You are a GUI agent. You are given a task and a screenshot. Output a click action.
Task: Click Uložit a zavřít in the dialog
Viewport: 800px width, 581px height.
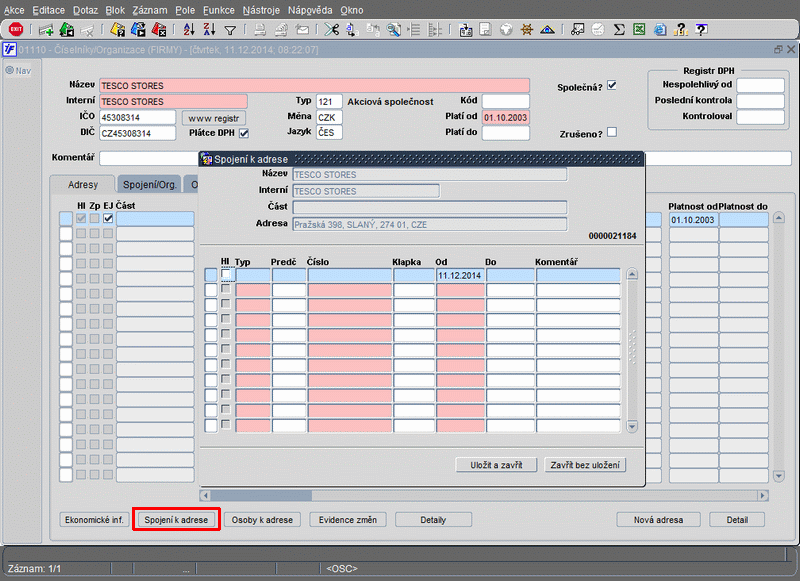(x=496, y=465)
